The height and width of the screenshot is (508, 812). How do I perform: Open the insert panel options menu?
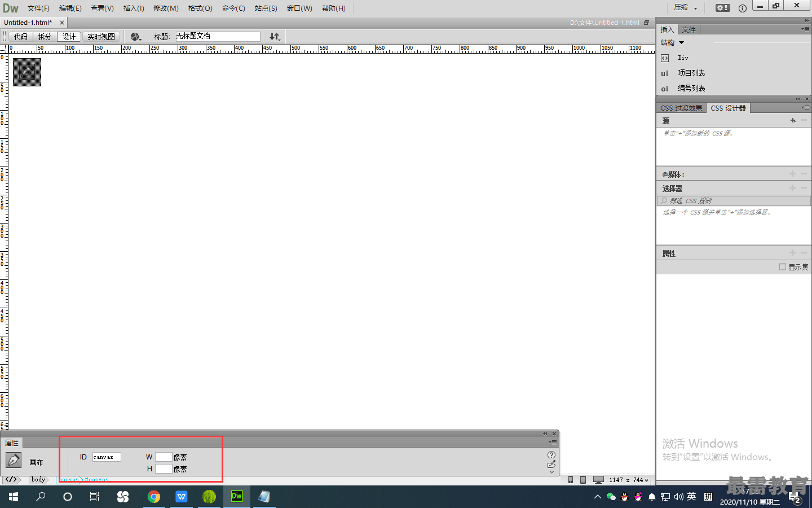[x=805, y=29]
